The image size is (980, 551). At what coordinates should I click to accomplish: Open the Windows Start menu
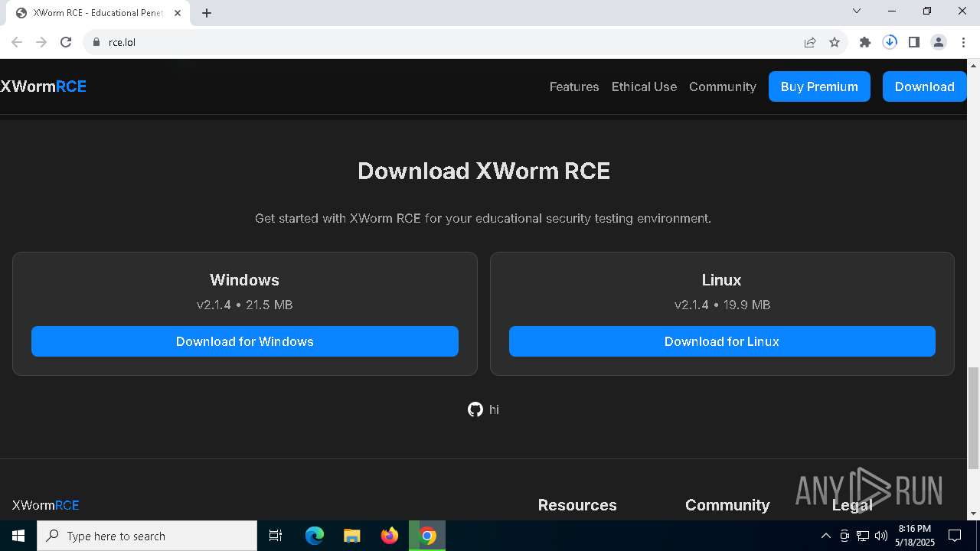tap(18, 536)
